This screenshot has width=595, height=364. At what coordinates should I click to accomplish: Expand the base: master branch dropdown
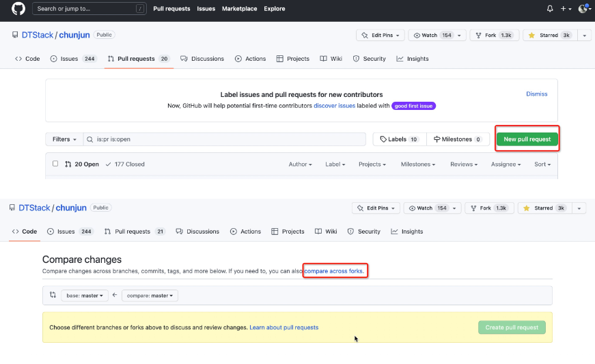click(x=85, y=296)
